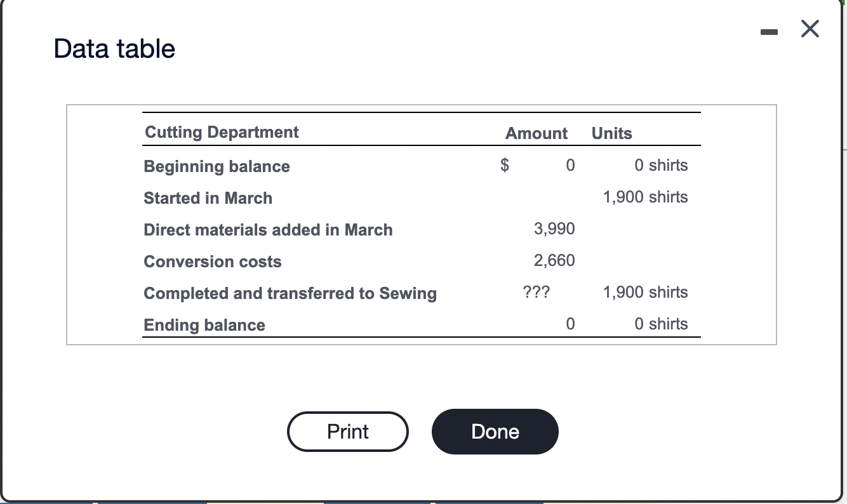Click Completed and transferred to Sewing label
The width and height of the screenshot is (847, 504).
tap(290, 293)
